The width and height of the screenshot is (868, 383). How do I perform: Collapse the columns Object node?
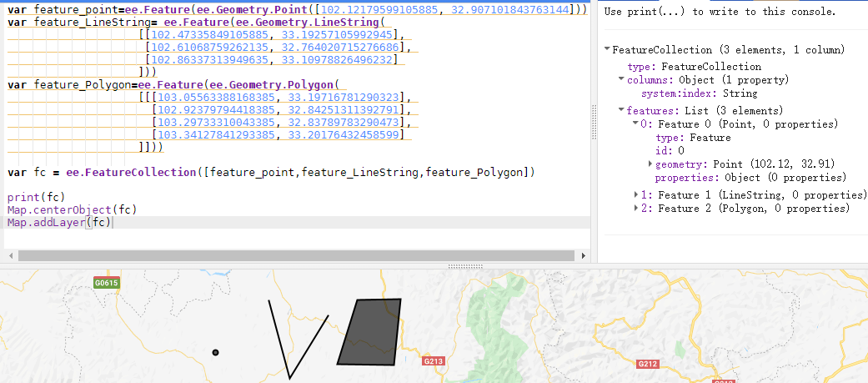[622, 80]
